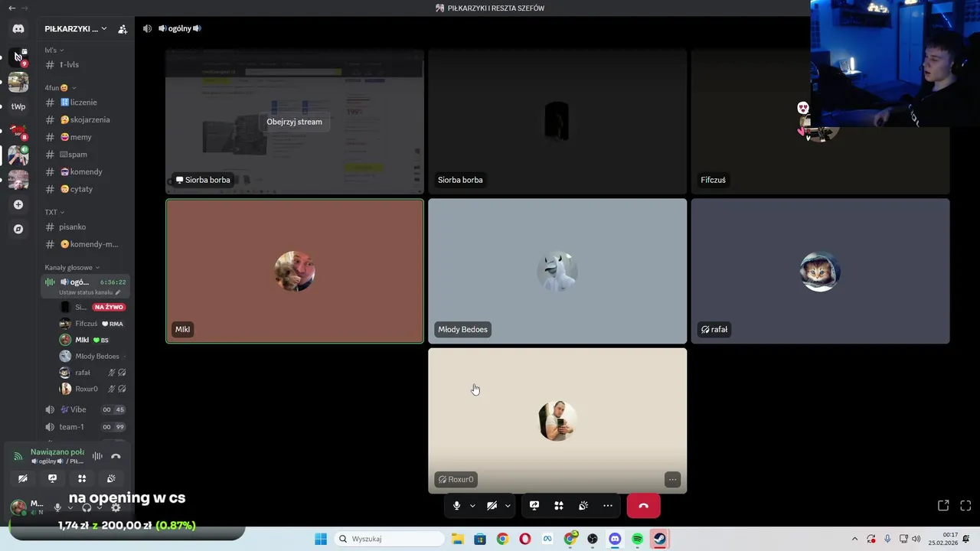Select the rafał video tile
The width and height of the screenshot is (980, 551).
click(820, 271)
